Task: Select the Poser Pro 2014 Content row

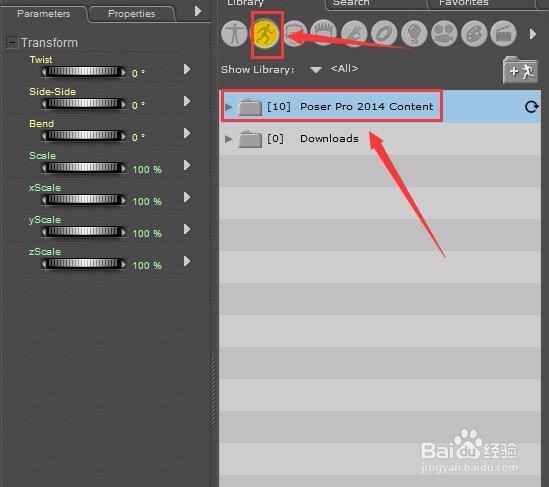Action: pyautogui.click(x=380, y=106)
